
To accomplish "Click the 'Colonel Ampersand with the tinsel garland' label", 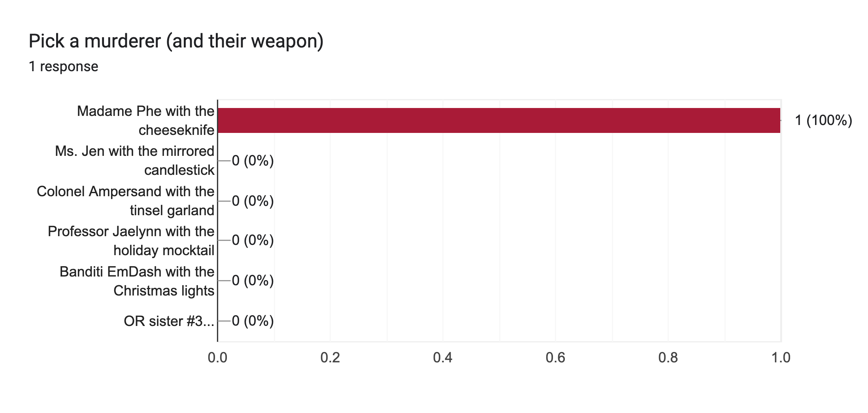I will (126, 201).
